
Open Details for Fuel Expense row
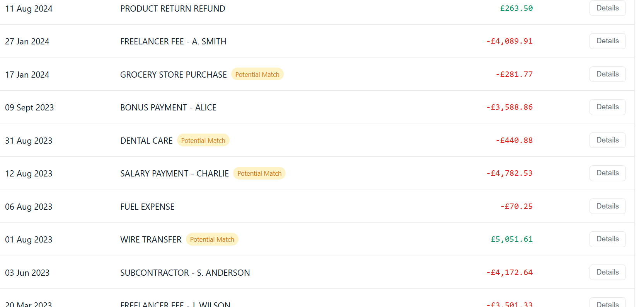(x=607, y=206)
